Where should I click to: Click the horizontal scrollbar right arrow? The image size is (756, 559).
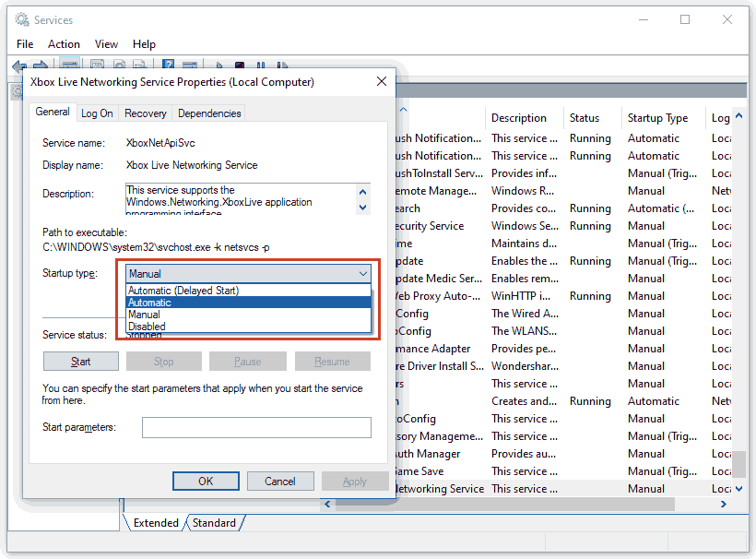723,504
